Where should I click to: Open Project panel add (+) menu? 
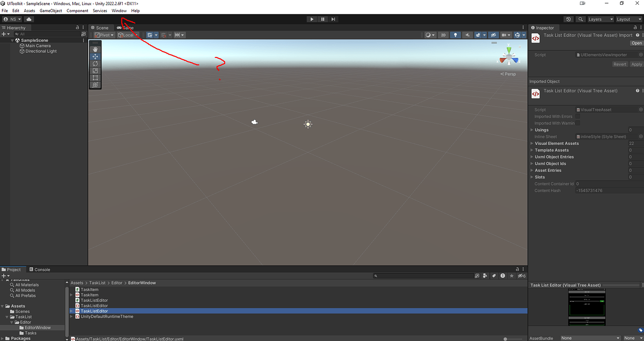[6, 276]
